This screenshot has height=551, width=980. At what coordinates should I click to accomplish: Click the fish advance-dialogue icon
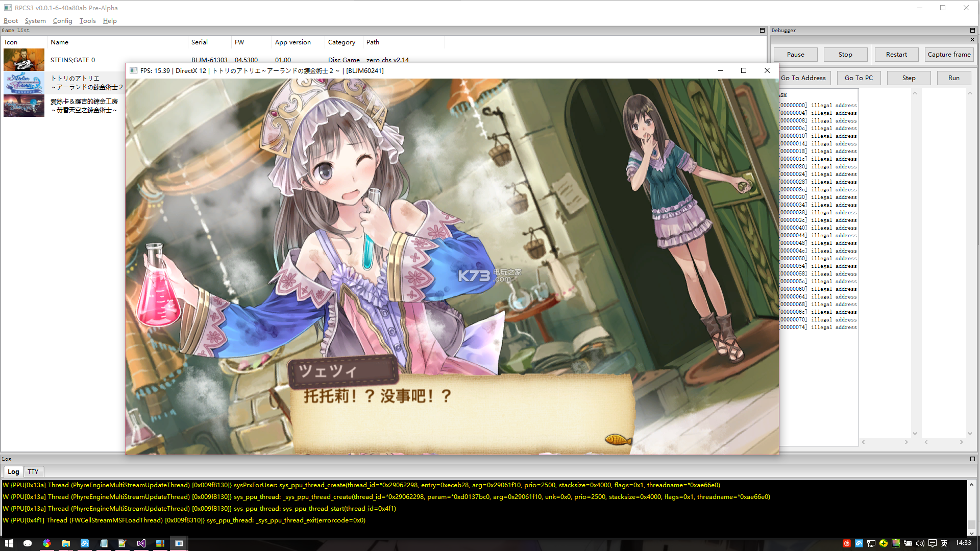[x=618, y=439]
